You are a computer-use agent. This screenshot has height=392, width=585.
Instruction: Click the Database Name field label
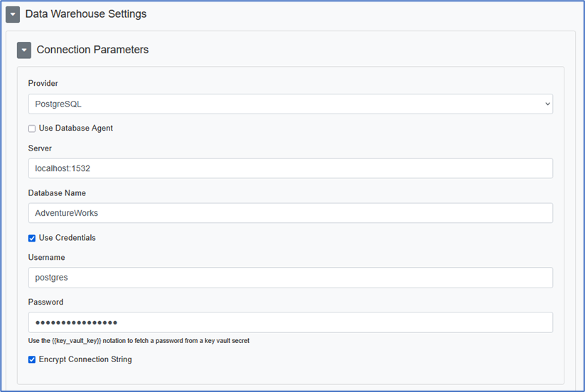57,193
